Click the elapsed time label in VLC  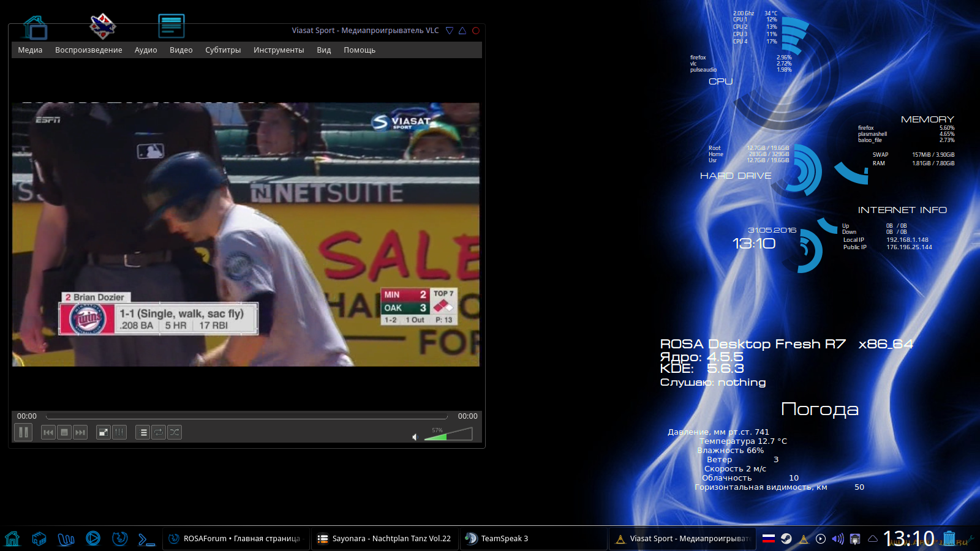27,416
